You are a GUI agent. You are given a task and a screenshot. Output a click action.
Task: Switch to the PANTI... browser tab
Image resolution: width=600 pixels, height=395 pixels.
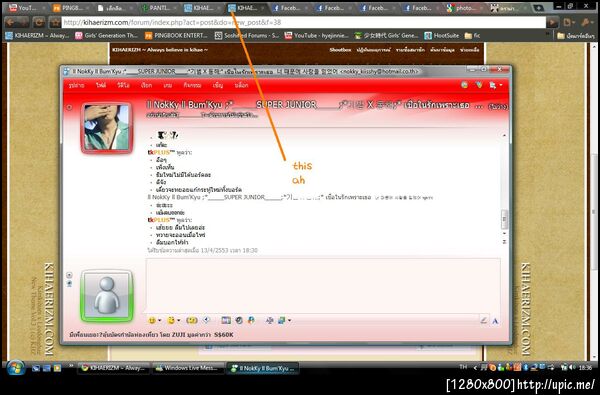[x=159, y=8]
